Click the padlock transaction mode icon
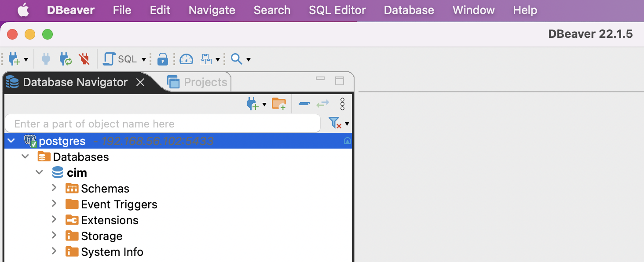Viewport: 644px width, 262px height. (163, 59)
